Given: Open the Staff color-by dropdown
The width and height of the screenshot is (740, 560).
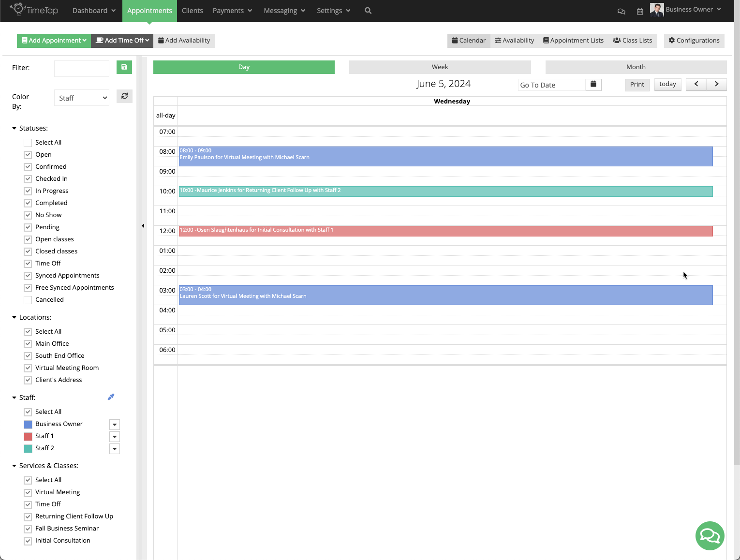Looking at the screenshot, I should [81, 97].
